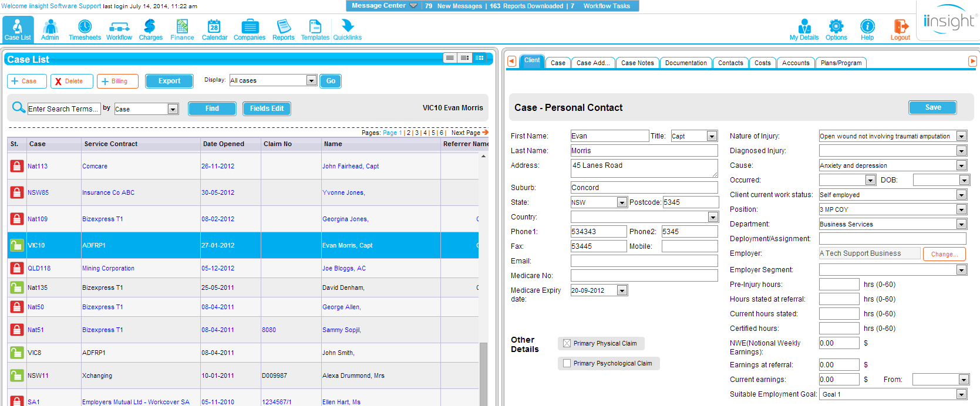
Task: Open the Timesheets clock icon
Action: (x=85, y=27)
